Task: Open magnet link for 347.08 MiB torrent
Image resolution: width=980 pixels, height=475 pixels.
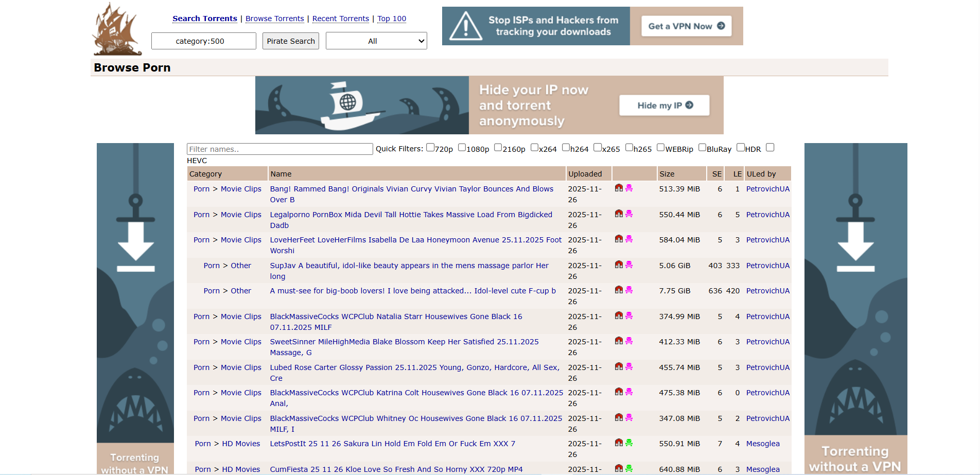Action: 619,417
